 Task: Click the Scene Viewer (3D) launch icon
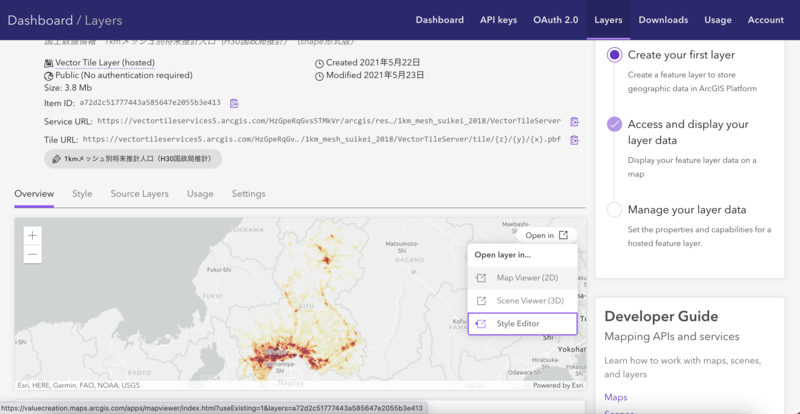pos(481,301)
